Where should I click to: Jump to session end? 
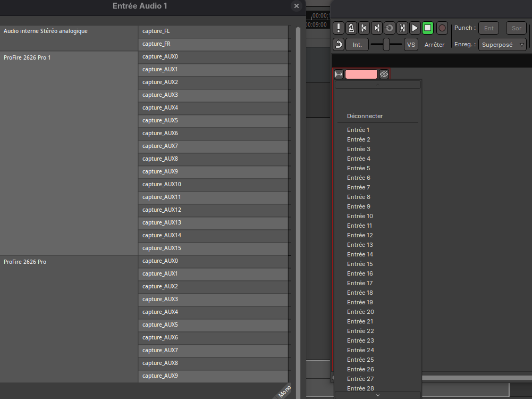click(x=377, y=28)
